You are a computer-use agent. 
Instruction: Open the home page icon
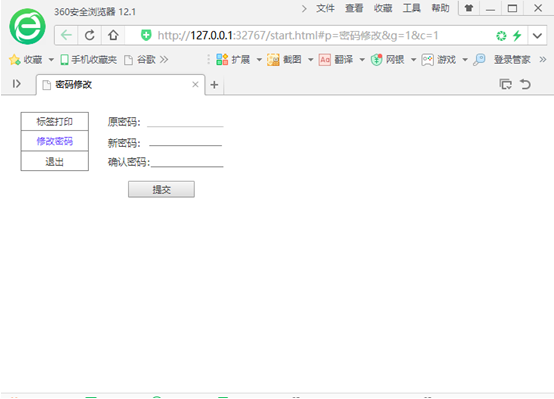pos(113,35)
